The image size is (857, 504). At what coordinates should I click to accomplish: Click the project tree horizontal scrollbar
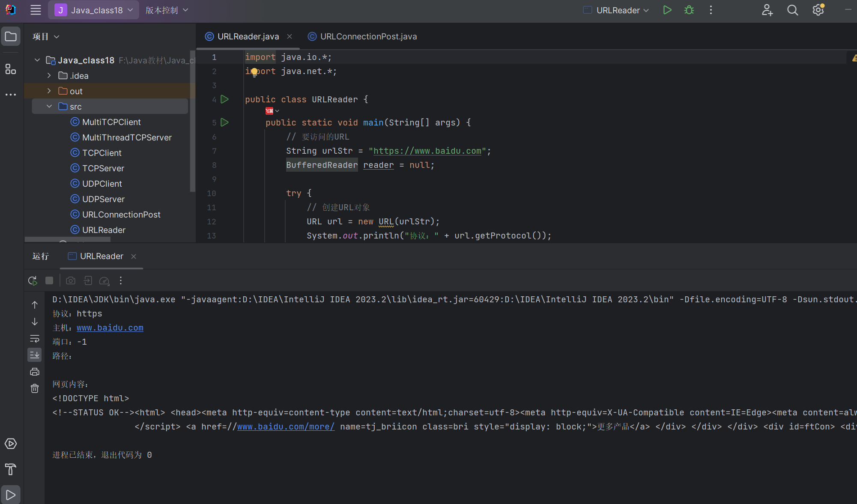pyautogui.click(x=68, y=240)
